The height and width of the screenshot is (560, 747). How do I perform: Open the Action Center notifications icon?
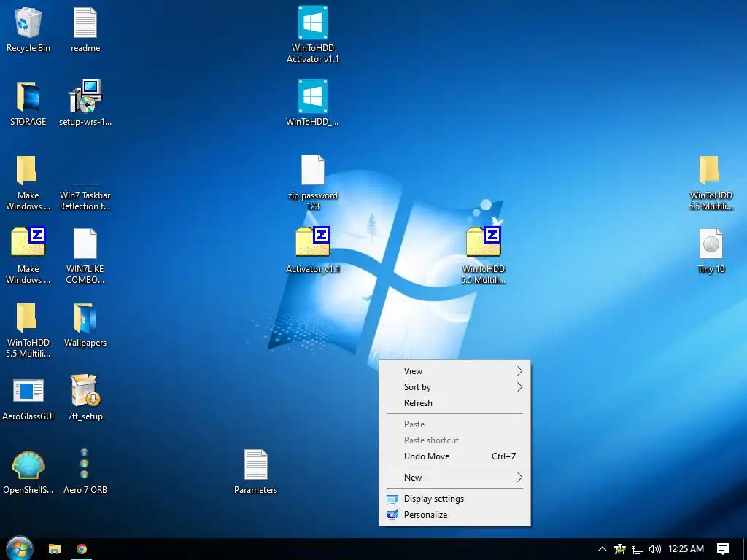723,549
